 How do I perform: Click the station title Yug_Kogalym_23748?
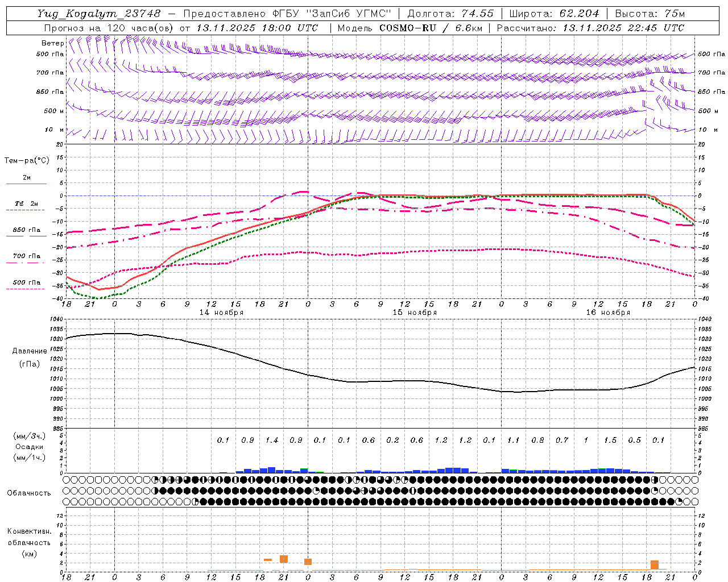(x=98, y=14)
